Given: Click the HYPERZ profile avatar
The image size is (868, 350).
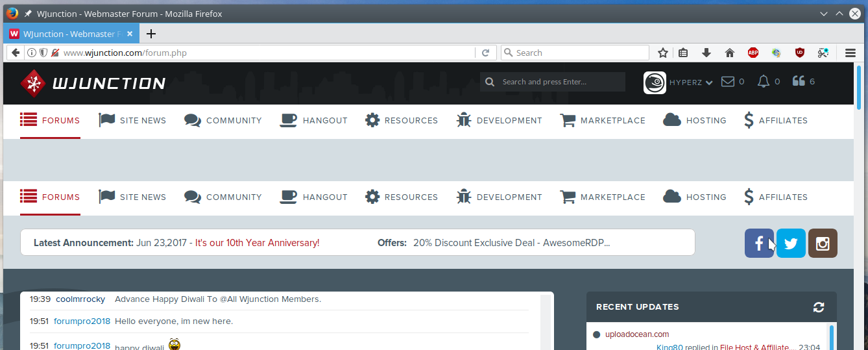Looking at the screenshot, I should pos(655,82).
